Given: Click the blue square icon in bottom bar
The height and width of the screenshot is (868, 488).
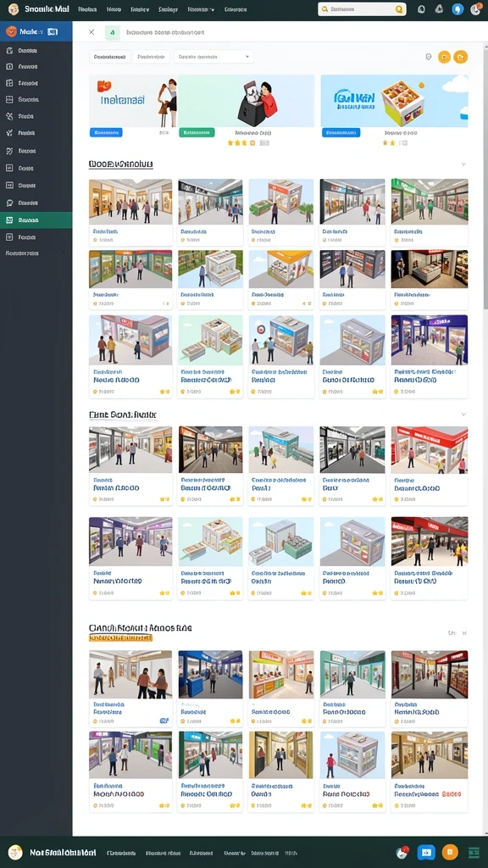Looking at the screenshot, I should click(426, 853).
